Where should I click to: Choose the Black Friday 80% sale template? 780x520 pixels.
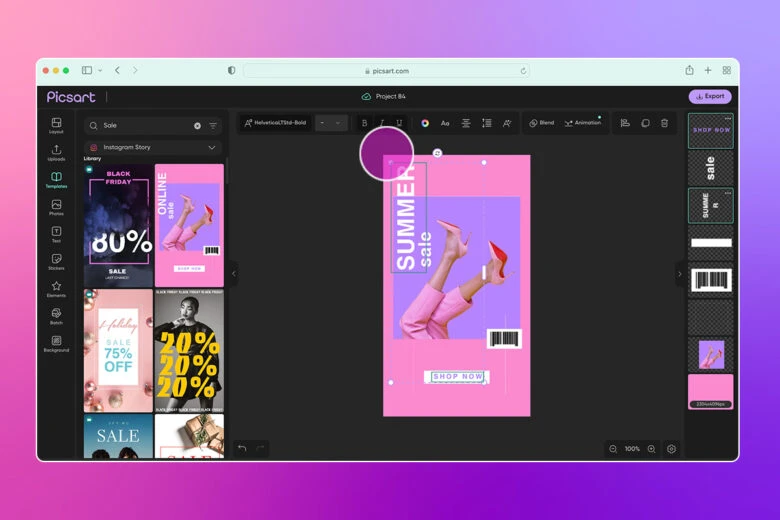click(x=118, y=225)
